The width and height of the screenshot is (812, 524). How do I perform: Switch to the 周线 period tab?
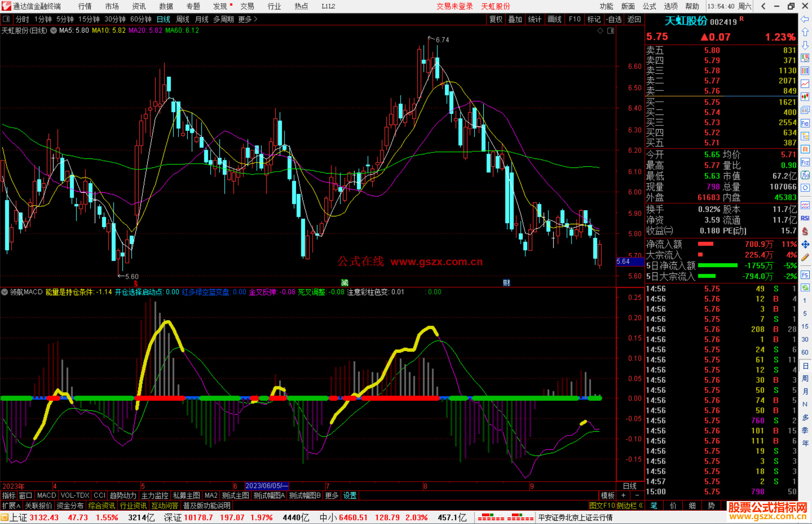183,19
